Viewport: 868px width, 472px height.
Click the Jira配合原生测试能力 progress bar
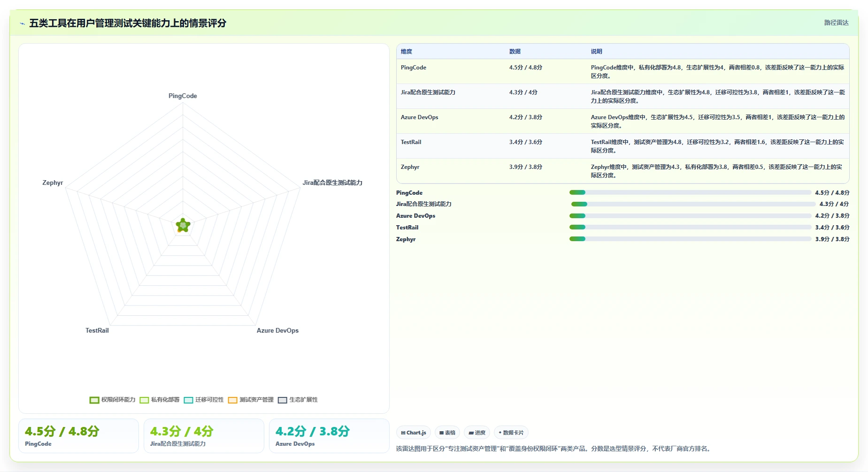click(x=693, y=204)
